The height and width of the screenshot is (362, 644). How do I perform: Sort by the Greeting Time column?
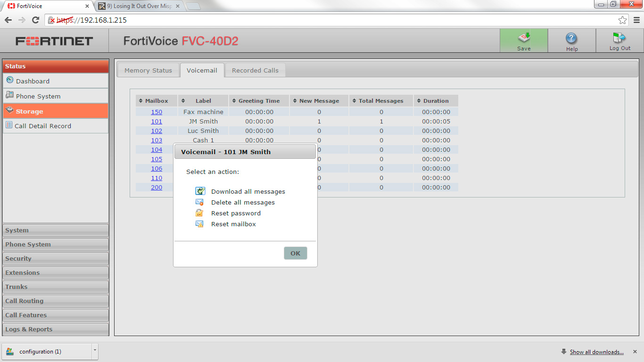click(259, 100)
